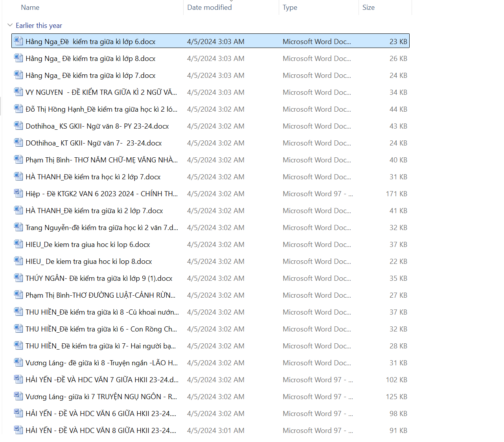Viewport: 504px width, 442px height.
Task: Click the 43 KB size cell
Action: pos(398,126)
